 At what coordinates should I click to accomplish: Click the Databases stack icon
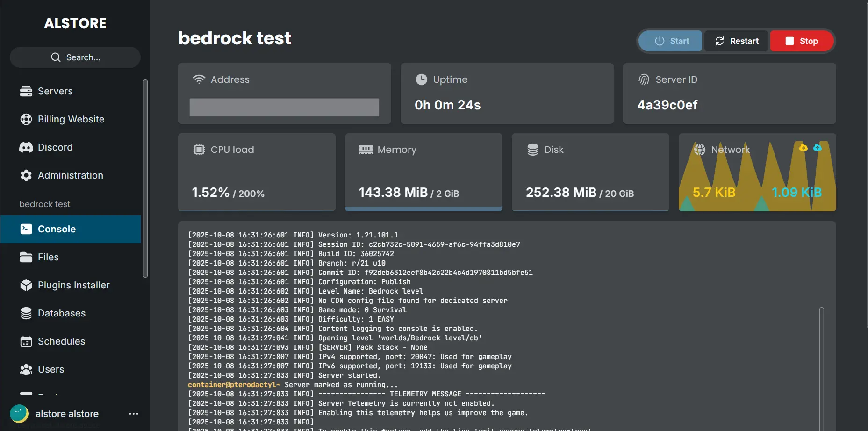26,313
